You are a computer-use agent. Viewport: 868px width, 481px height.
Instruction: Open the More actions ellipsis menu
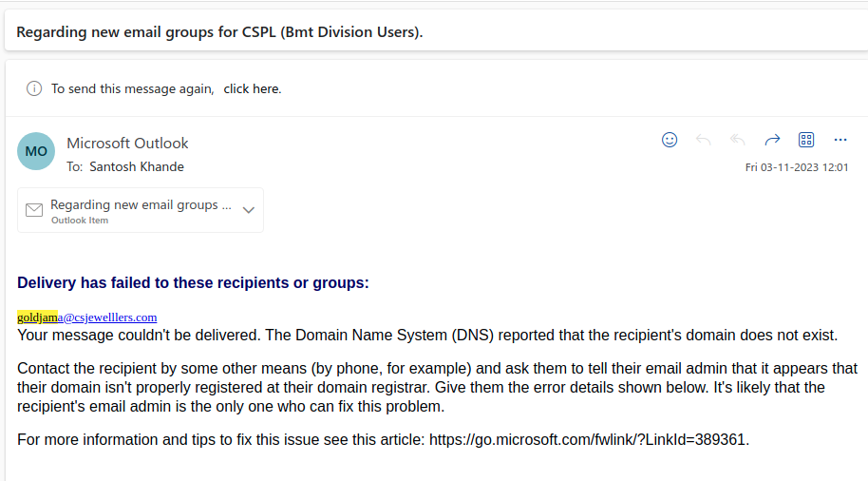coord(840,140)
